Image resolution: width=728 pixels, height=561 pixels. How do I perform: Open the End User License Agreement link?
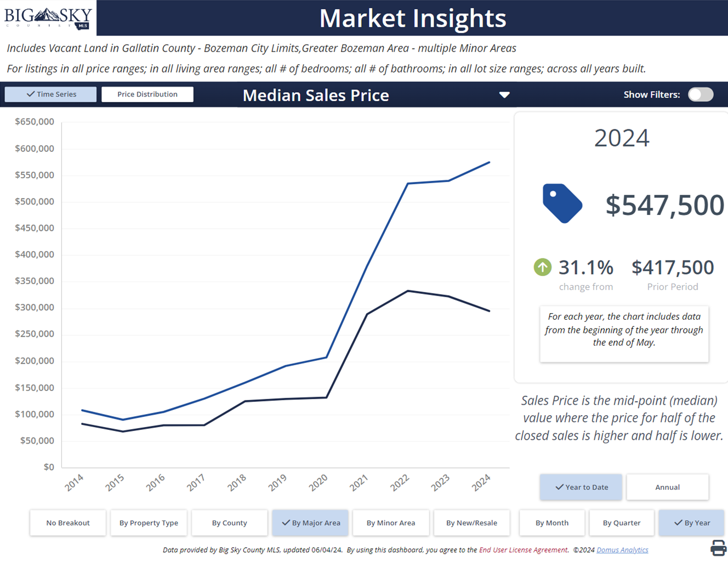[x=524, y=550]
